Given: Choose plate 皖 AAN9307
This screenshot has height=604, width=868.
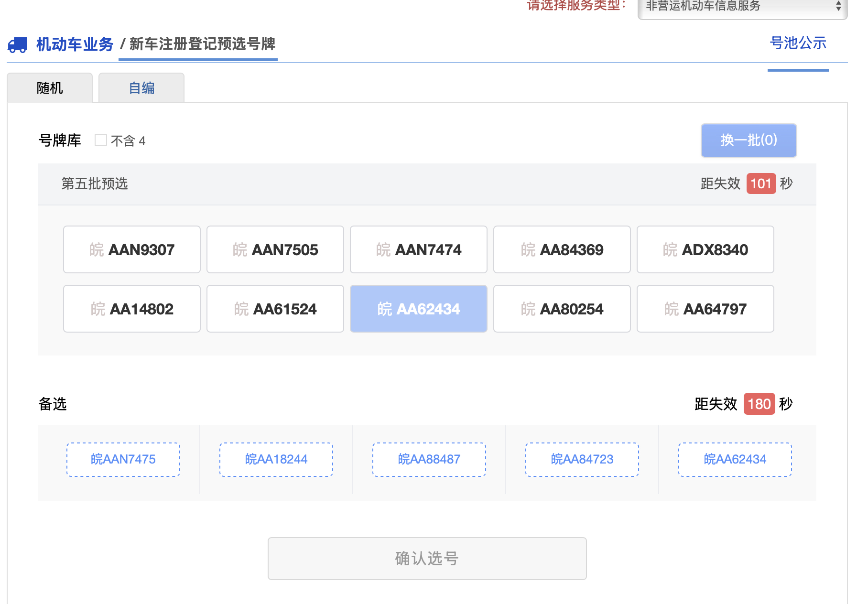Looking at the screenshot, I should point(132,249).
